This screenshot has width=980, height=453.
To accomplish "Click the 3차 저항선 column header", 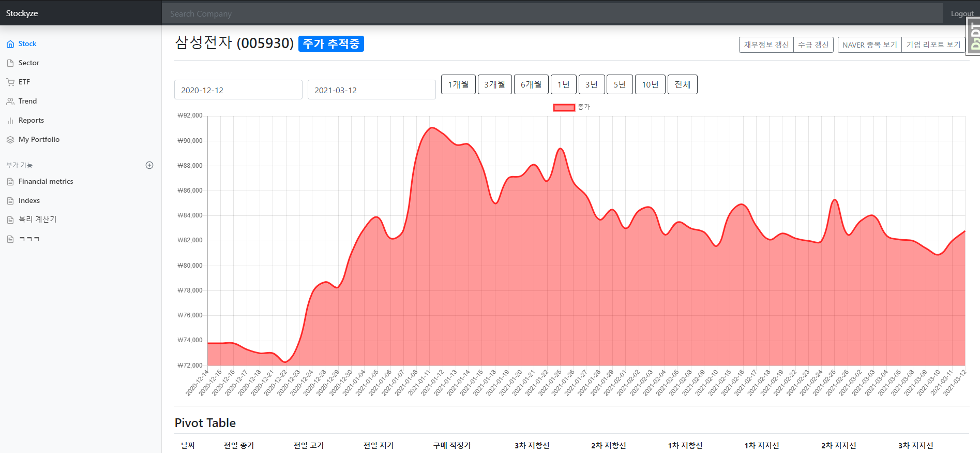I will point(532,445).
